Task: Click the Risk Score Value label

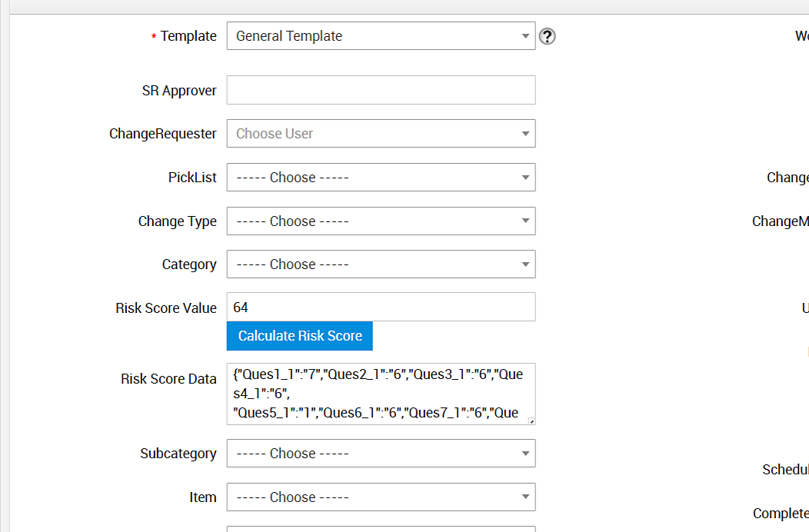Action: (166, 308)
